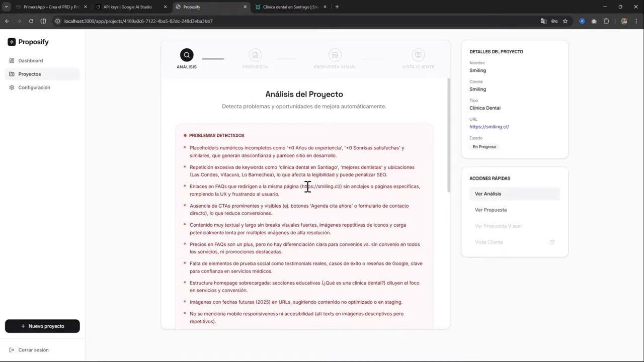Open the browser extensions puzzle menu
This screenshot has height=362, width=644.
(x=606, y=21)
